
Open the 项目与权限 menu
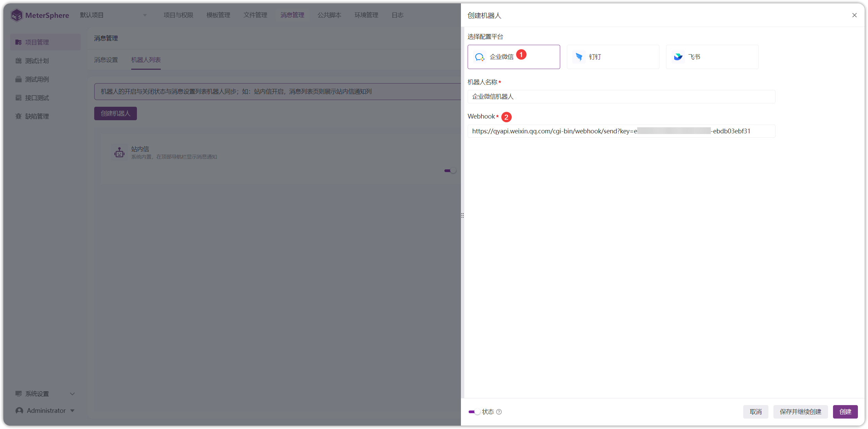tap(178, 15)
